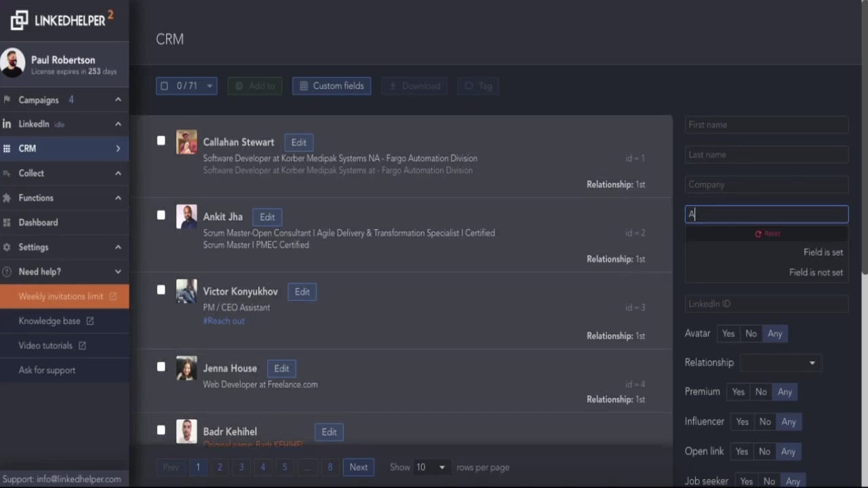Image resolution: width=868 pixels, height=488 pixels.
Task: Choose the Field is set option
Action: click(x=766, y=252)
